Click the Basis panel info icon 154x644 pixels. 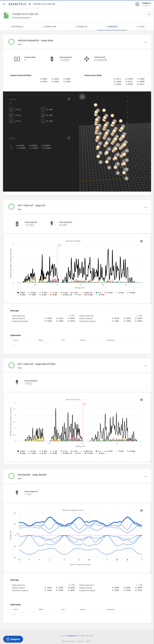(x=69, y=138)
